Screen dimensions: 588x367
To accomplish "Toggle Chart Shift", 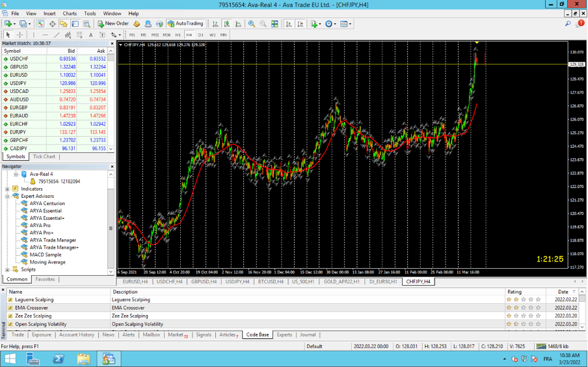I will (301, 23).
